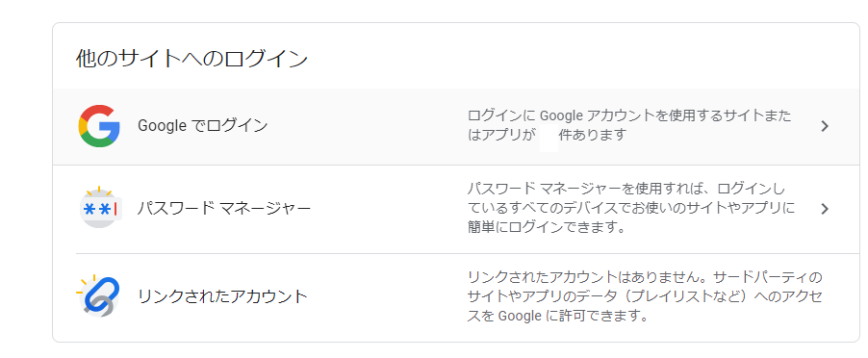Screen dimensions: 868x358
Task: Click blank area right of the section heading
Action: (581, 59)
